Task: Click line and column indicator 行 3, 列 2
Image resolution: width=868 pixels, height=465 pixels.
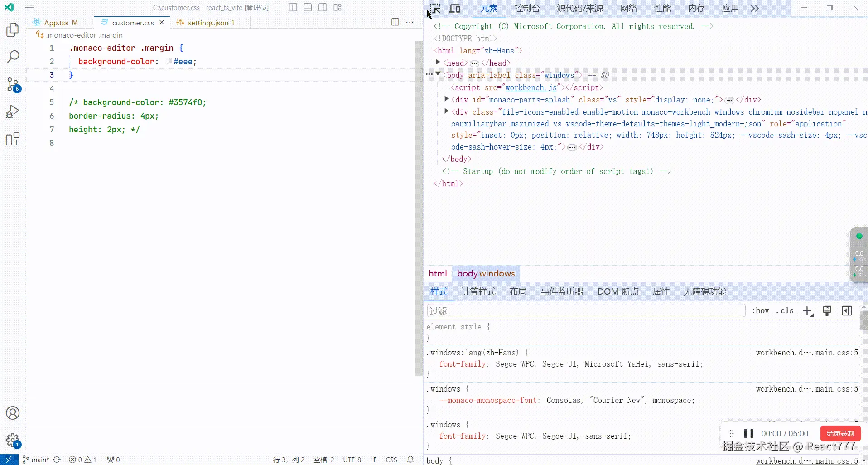Action: coord(289,460)
